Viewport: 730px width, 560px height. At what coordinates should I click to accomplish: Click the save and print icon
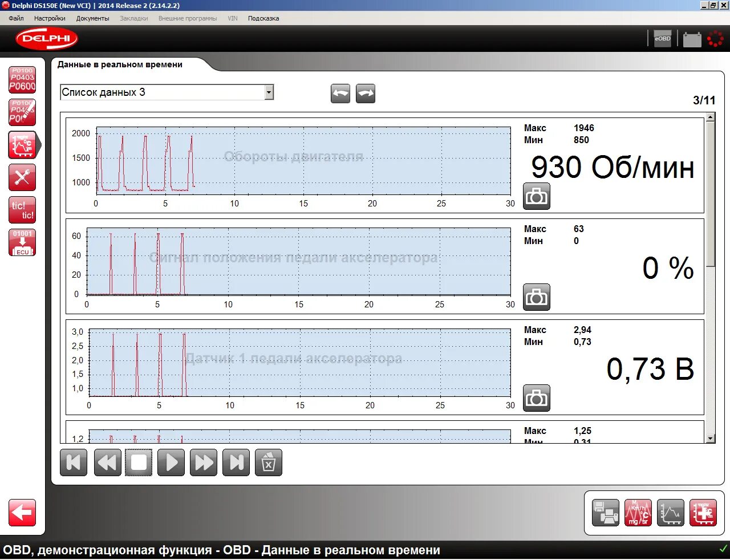click(605, 513)
